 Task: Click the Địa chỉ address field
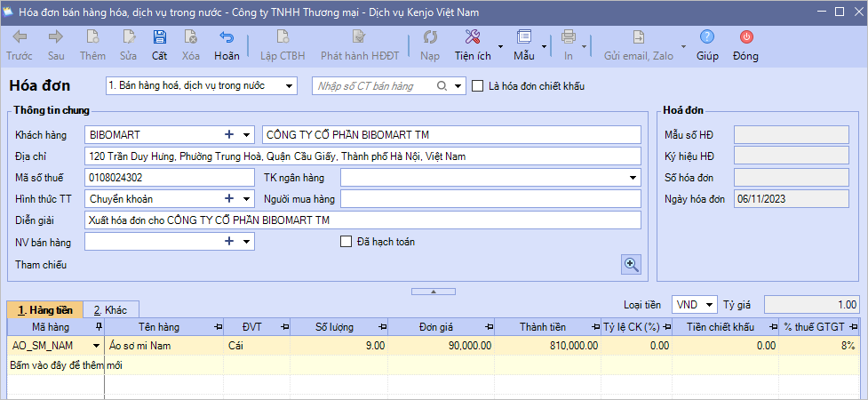(x=362, y=156)
